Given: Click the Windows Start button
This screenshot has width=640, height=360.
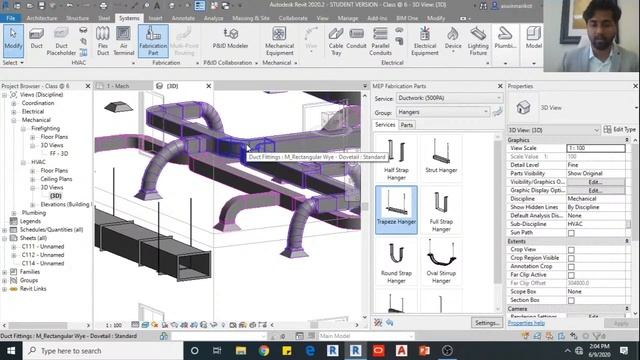Looking at the screenshot, I should (11, 351).
